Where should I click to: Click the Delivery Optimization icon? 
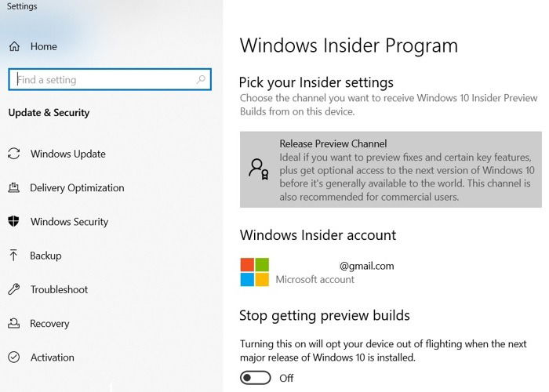tap(13, 187)
